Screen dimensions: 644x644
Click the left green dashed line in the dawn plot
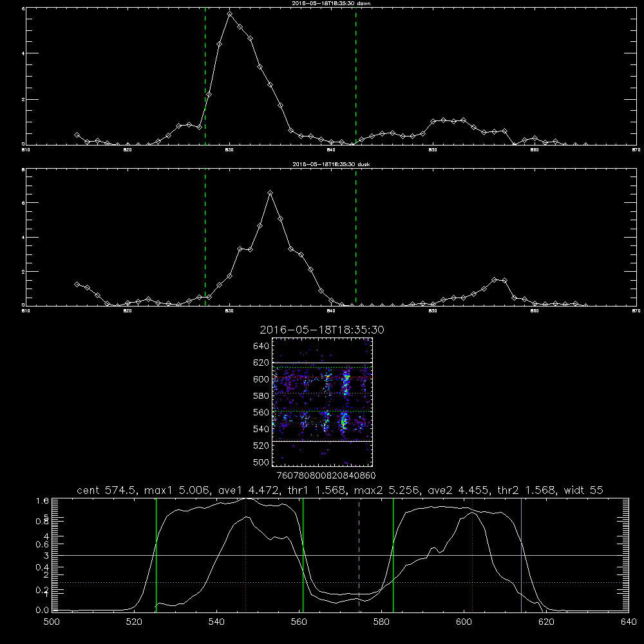[205, 77]
